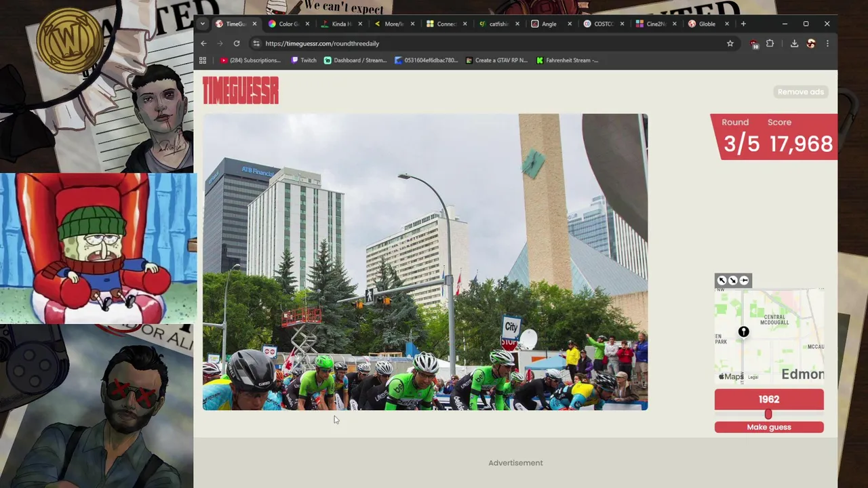Click the greyed-out browser forward arrow
This screenshot has height=488, width=868.
220,43
